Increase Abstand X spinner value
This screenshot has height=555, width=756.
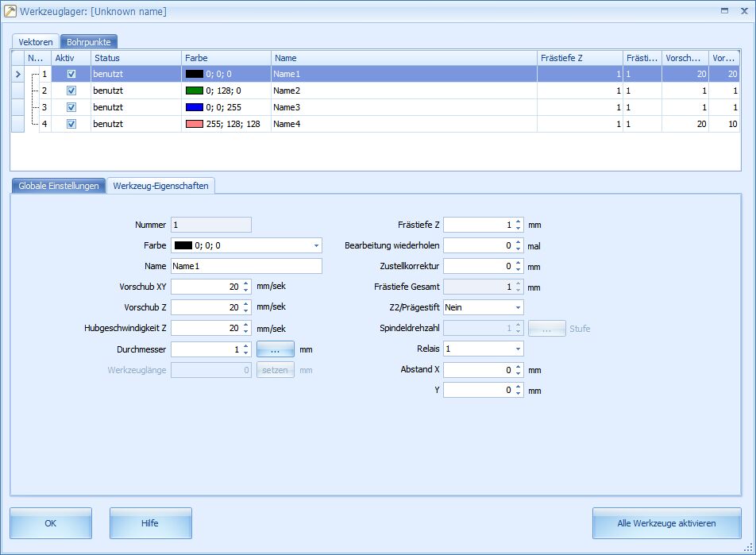[518, 366]
